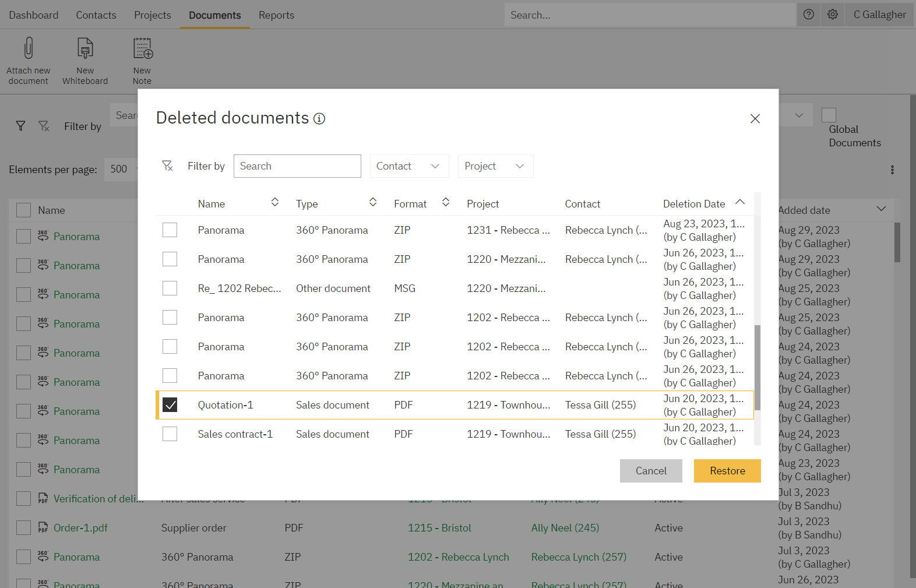Open settings gear icon in top bar
Image resolution: width=916 pixels, height=588 pixels.
[x=833, y=15]
